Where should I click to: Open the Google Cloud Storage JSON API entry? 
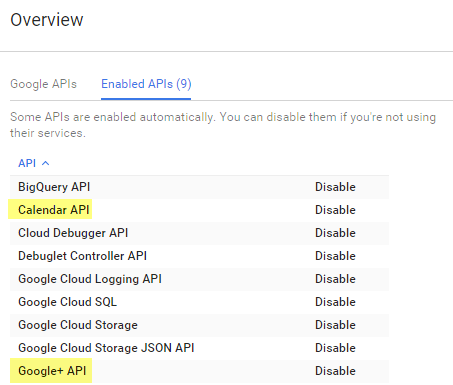tap(106, 348)
